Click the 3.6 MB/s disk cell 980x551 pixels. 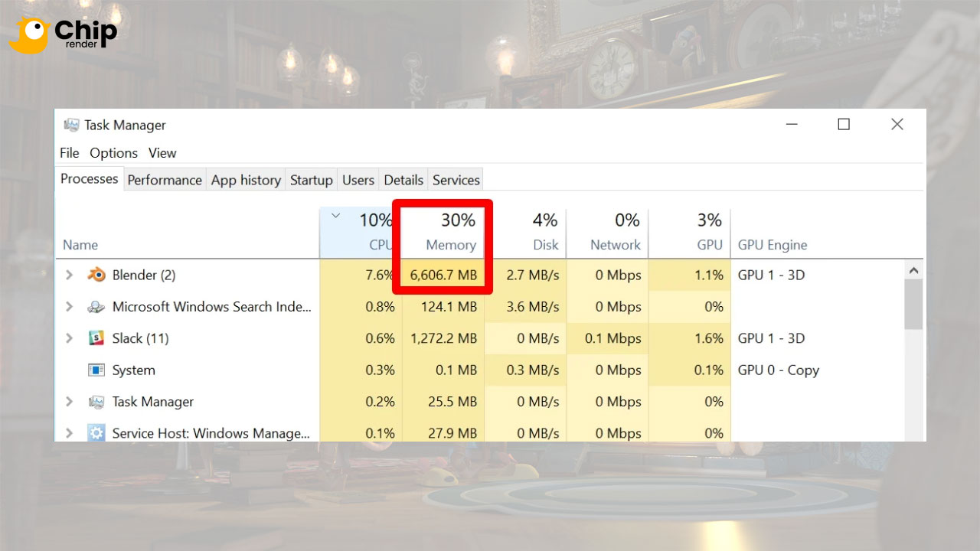533,307
